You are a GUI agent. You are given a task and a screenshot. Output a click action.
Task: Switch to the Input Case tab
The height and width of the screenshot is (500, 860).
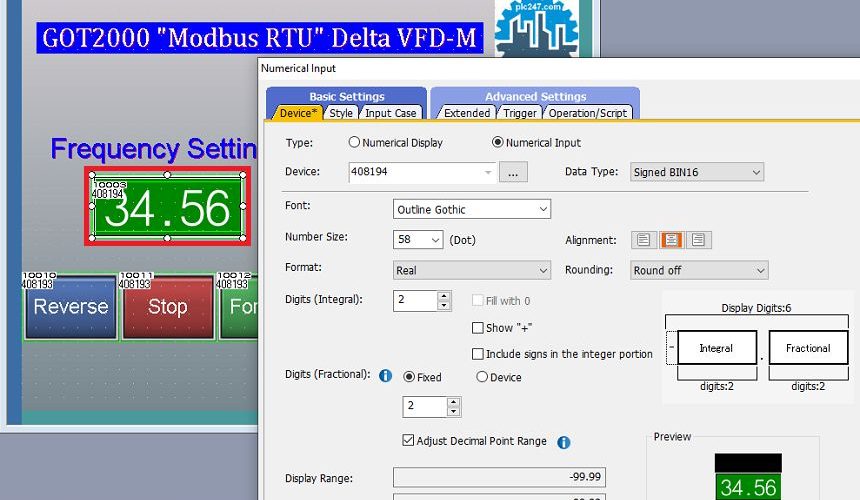coord(391,113)
